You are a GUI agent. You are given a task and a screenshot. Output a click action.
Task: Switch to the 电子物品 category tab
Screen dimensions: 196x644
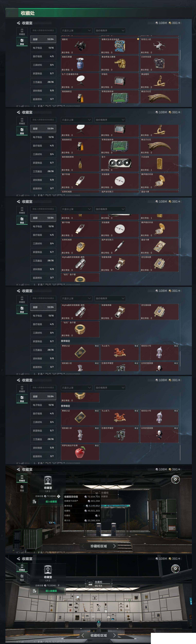[43, 48]
